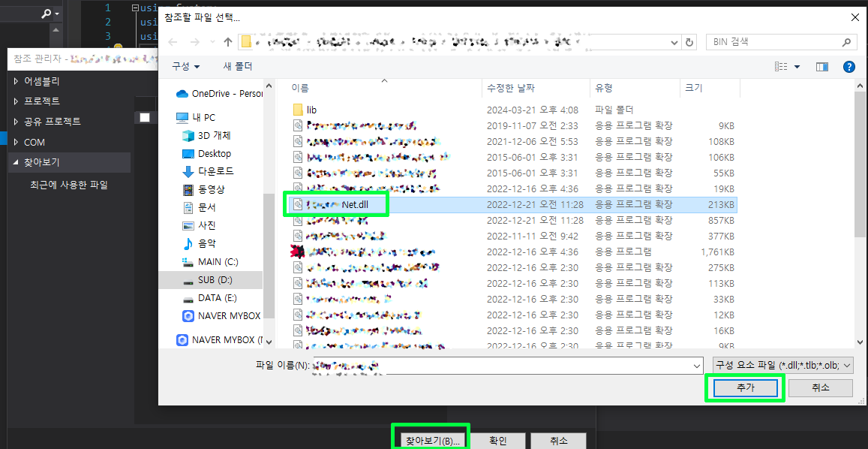Open the help question-mark icon

click(x=849, y=67)
